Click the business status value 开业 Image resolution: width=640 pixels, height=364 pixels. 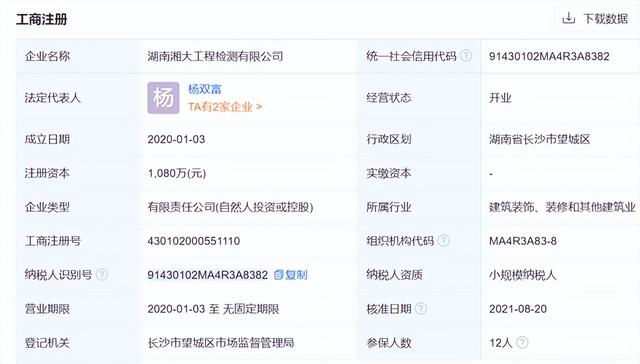(500, 98)
